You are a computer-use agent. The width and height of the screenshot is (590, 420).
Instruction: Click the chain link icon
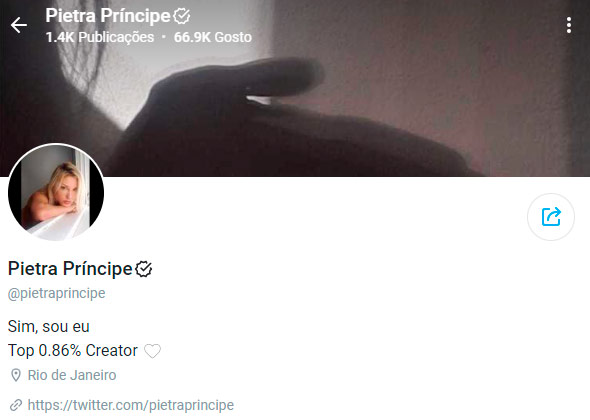(16, 405)
